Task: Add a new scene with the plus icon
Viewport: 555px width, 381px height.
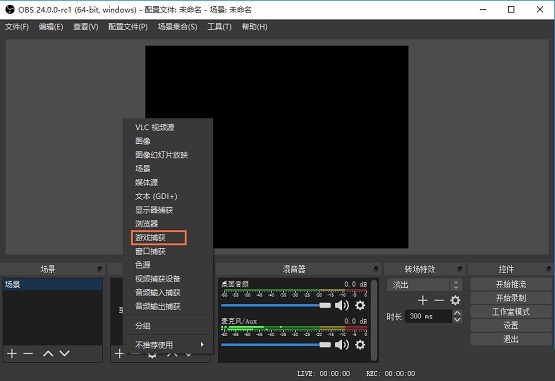Action: [x=12, y=353]
